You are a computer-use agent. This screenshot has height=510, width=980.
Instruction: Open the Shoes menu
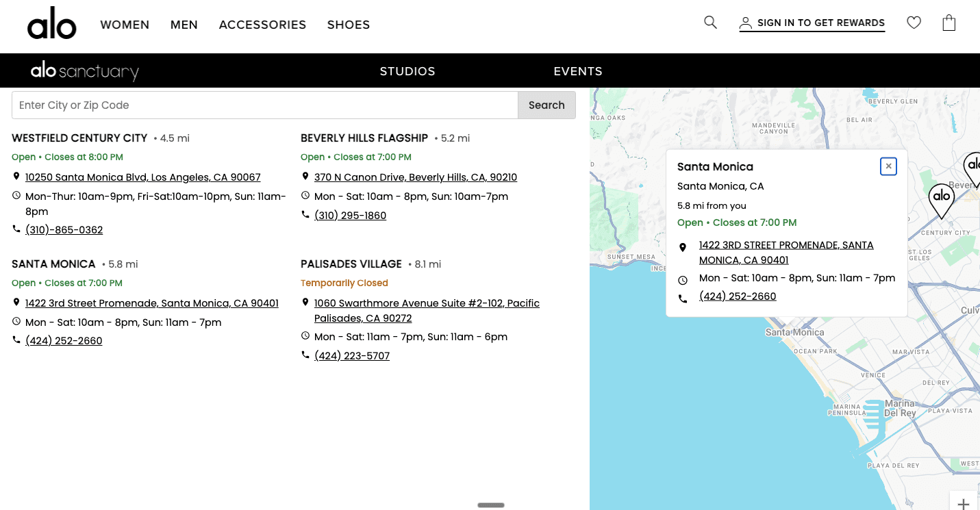click(x=349, y=25)
